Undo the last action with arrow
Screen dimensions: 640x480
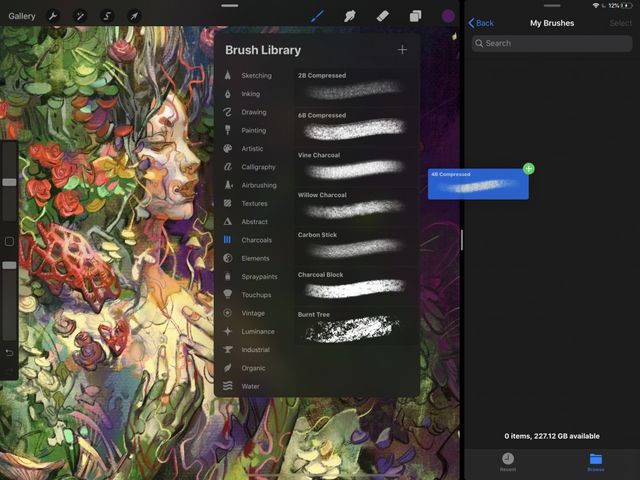(9, 353)
